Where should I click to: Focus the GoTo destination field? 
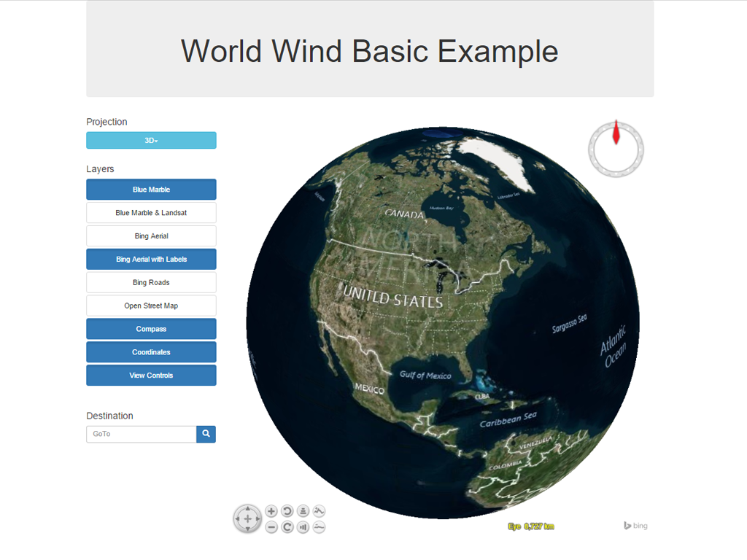pos(141,435)
